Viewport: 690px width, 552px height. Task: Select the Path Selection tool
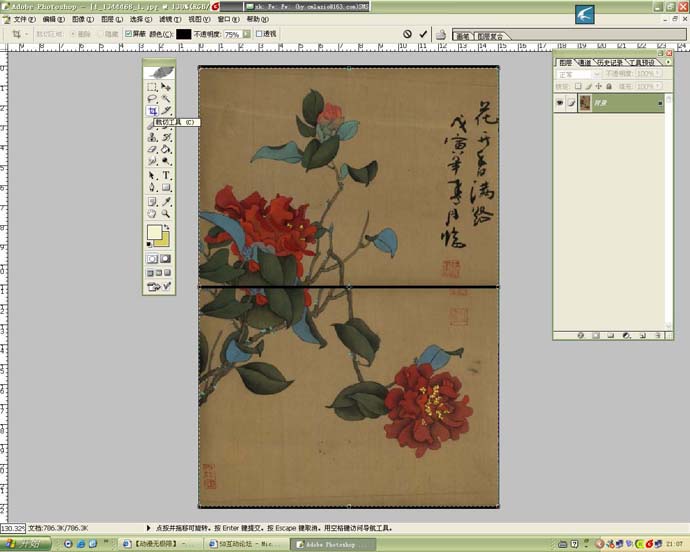point(152,175)
